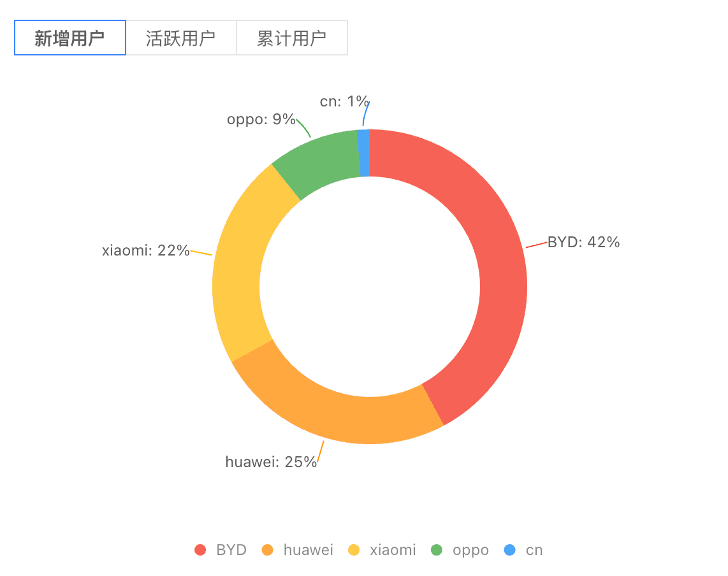Switch to the 活跃用户 tab
Image resolution: width=728 pixels, height=576 pixels.
(181, 38)
